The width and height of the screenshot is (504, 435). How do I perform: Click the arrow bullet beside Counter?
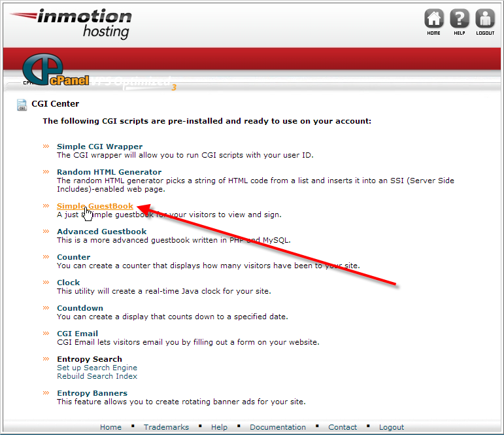(46, 257)
